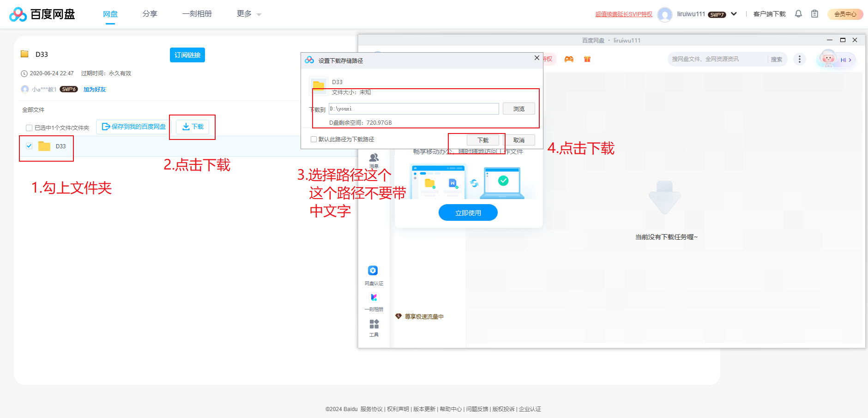Switch to the 网盘 tab
868x418 pixels.
(x=110, y=14)
